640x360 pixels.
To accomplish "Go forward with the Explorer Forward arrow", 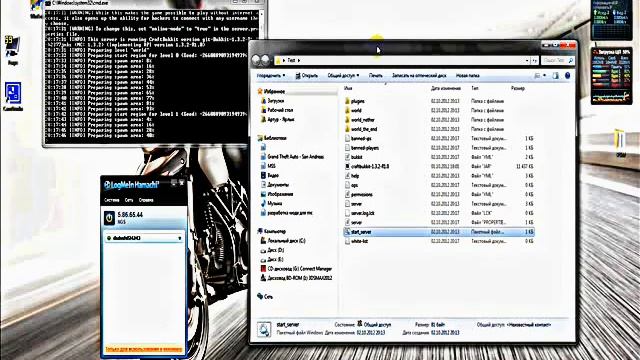I will coord(265,60).
